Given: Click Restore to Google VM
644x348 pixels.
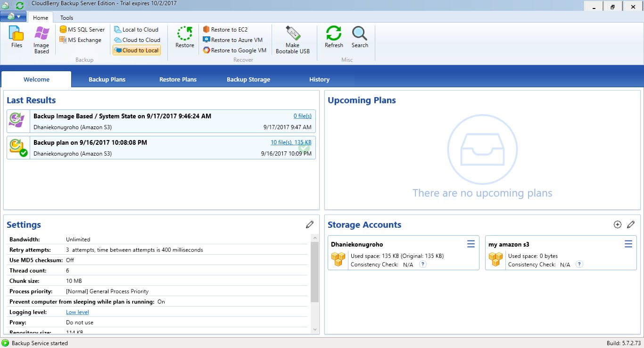Looking at the screenshot, I should pyautogui.click(x=234, y=50).
